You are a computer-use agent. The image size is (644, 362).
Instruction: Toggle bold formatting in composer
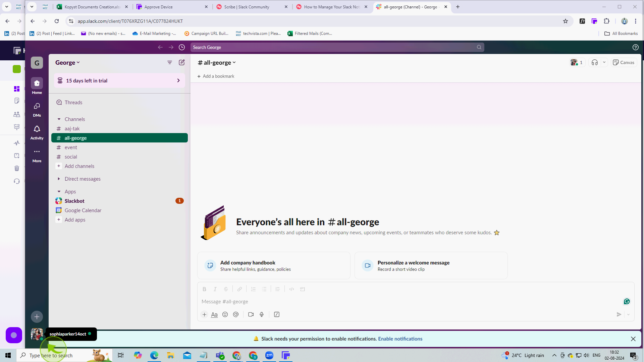point(204,289)
